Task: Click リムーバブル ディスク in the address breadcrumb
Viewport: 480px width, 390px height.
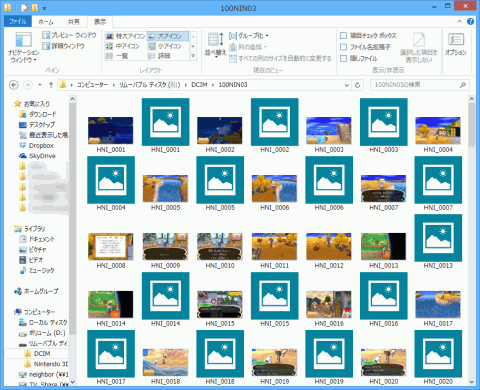Action: point(150,85)
